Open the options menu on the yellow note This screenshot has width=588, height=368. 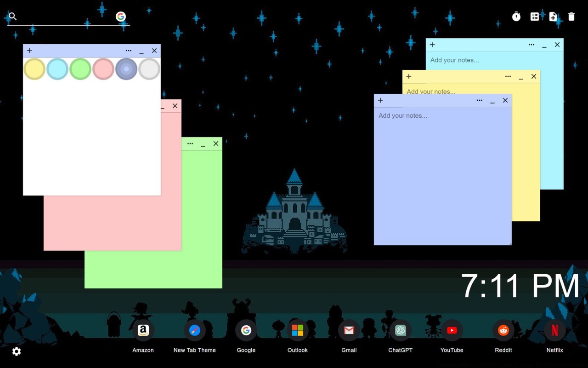[508, 76]
